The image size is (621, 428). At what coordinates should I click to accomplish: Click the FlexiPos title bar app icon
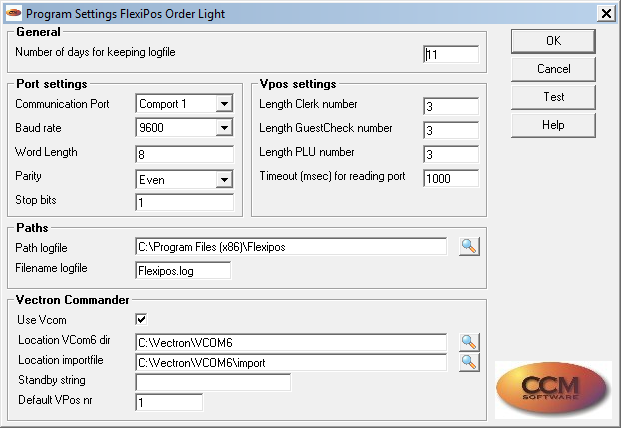click(x=13, y=13)
